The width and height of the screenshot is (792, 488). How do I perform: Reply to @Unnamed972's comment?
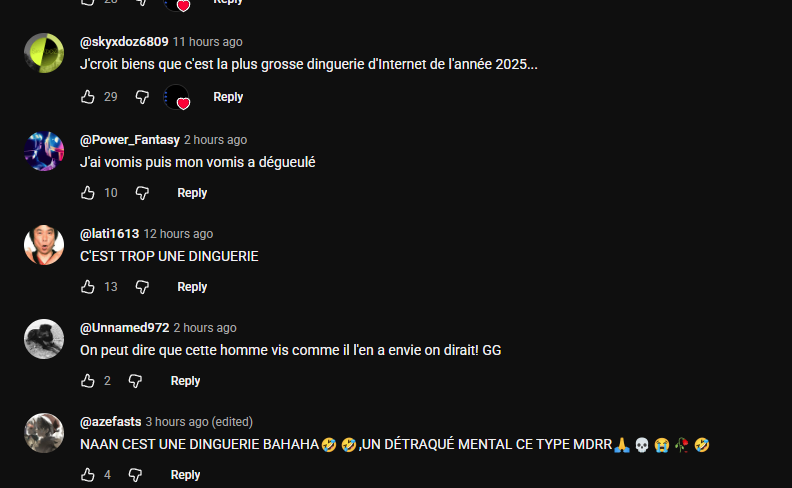pos(185,381)
